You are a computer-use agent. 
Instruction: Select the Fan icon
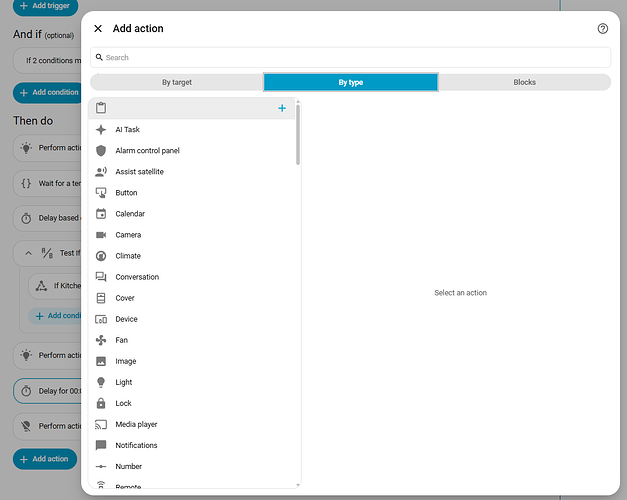tap(101, 340)
